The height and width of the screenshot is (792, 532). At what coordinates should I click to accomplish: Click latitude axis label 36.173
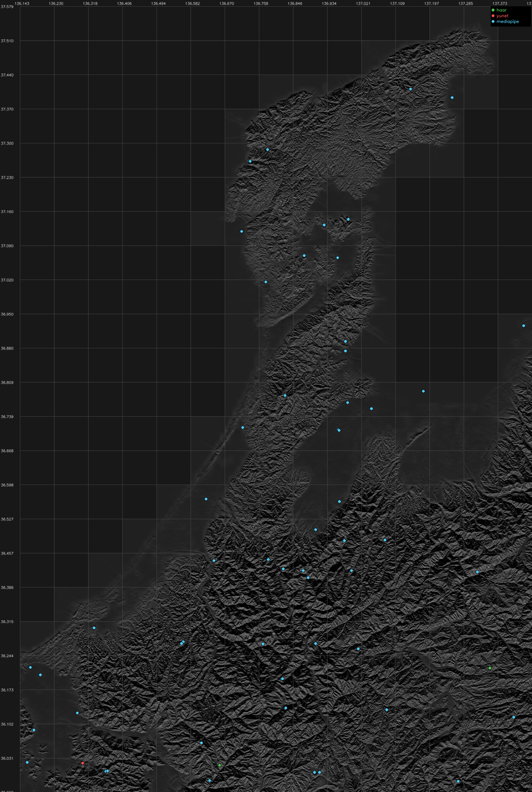pos(7,690)
